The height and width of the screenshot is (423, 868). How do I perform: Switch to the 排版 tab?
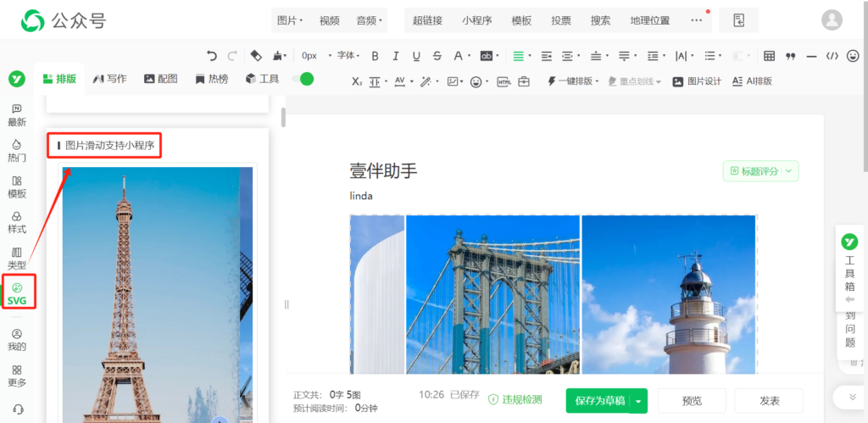(59, 79)
